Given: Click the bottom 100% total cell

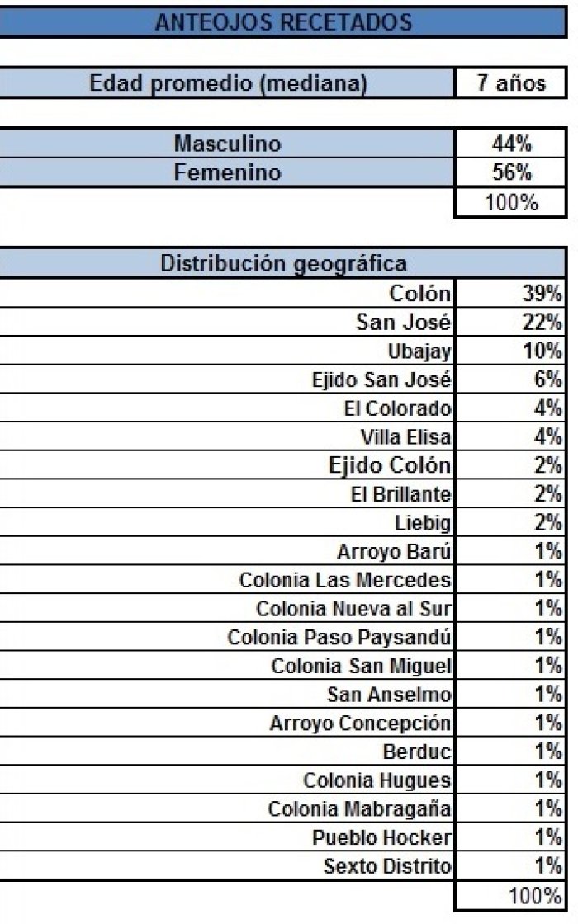Looking at the screenshot, I should (x=511, y=896).
